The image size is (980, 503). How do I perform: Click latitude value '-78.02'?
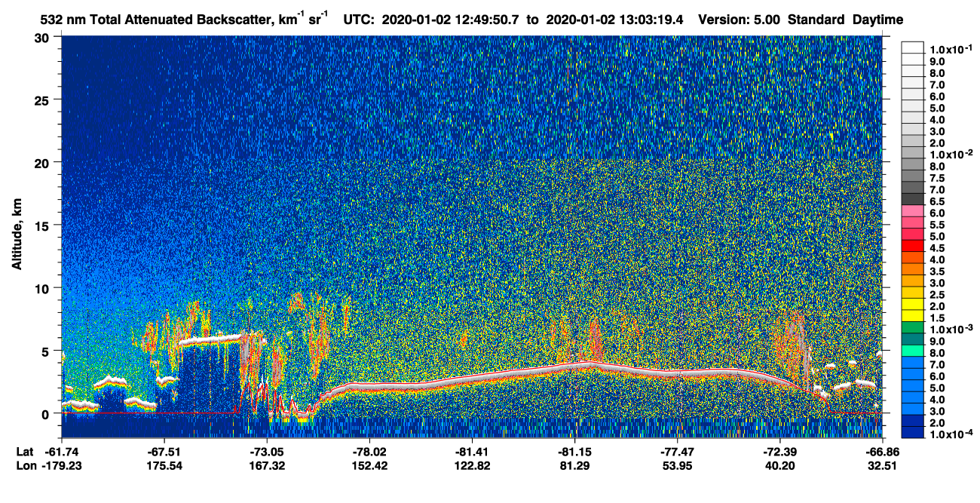pos(369,452)
